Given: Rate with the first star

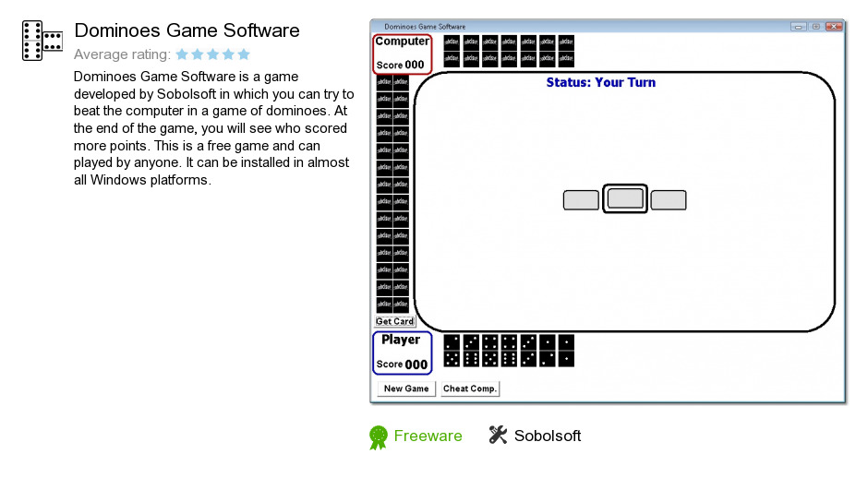Looking at the screenshot, I should click(182, 54).
